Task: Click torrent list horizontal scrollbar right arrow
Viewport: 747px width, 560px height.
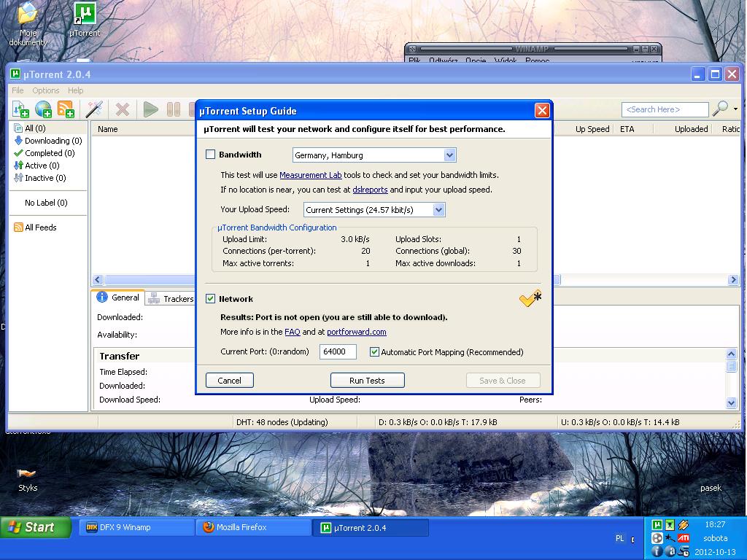Action: click(x=733, y=280)
